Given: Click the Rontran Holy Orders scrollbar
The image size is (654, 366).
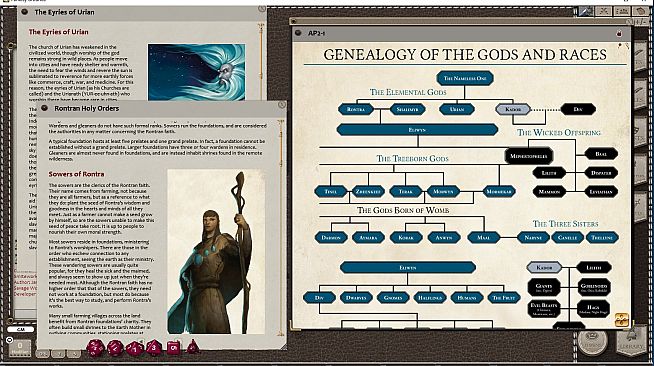Looking at the screenshot, I should (281, 227).
